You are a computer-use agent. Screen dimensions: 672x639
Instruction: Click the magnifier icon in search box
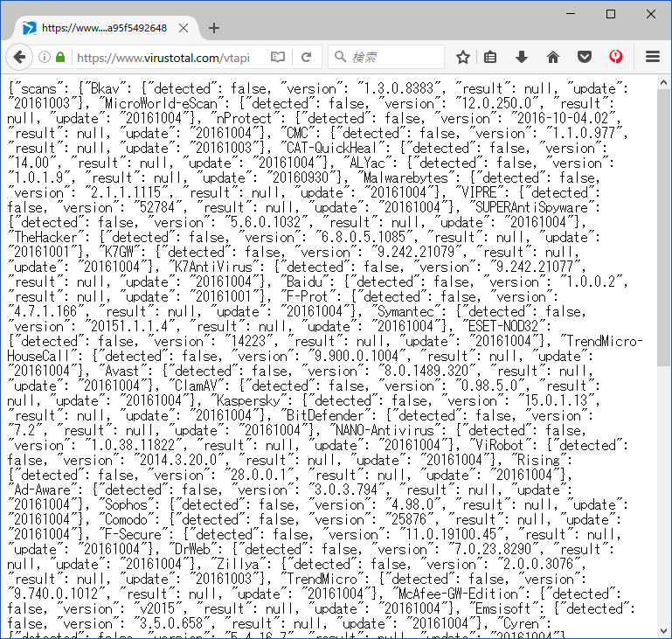[340, 57]
